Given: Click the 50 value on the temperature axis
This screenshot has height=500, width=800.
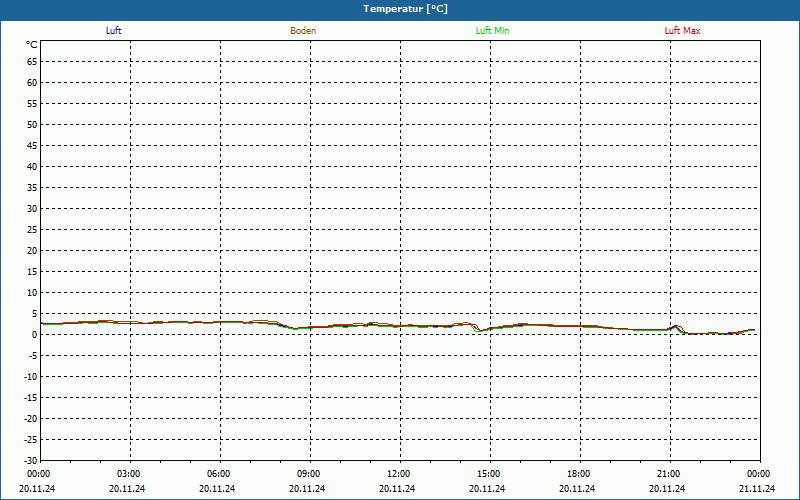Looking at the screenshot, I should point(32,124).
